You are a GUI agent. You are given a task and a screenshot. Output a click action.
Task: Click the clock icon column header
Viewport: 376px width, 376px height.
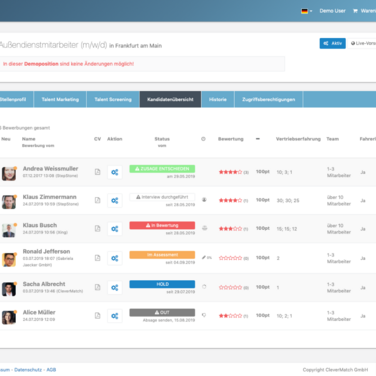203,139
